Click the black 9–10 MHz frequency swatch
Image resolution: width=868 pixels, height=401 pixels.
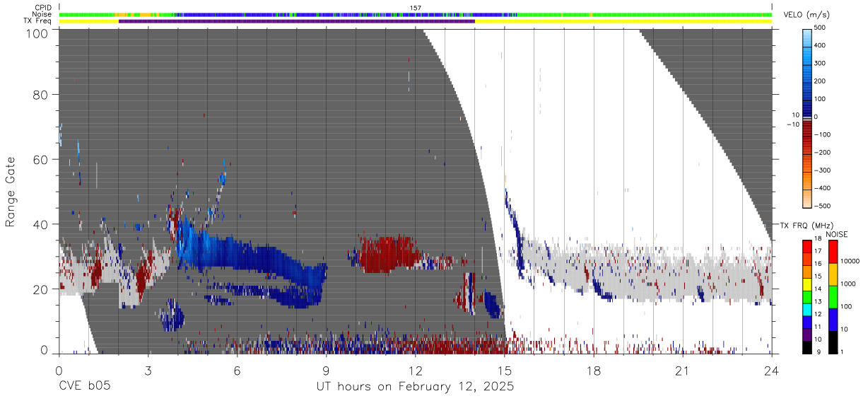click(x=807, y=347)
